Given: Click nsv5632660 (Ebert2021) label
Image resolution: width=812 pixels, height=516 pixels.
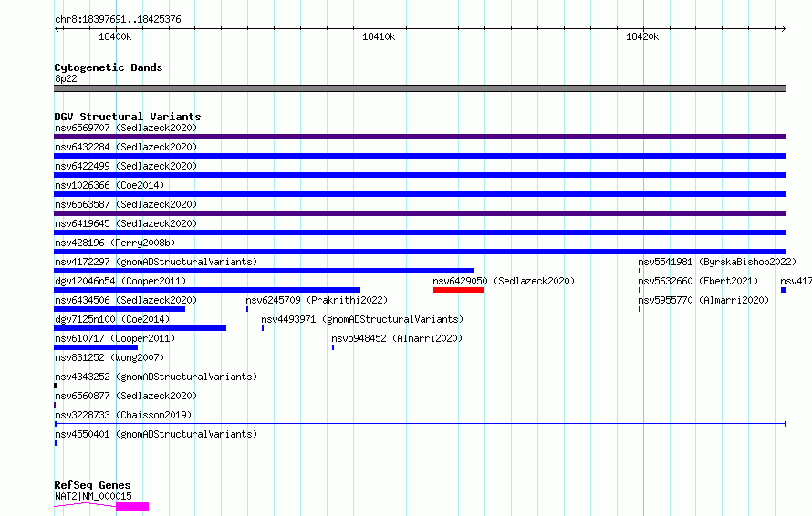Looking at the screenshot, I should tap(698, 281).
